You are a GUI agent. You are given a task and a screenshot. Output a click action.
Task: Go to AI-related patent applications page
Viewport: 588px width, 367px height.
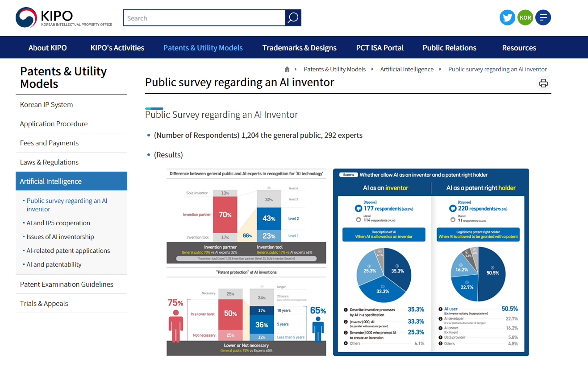click(68, 251)
